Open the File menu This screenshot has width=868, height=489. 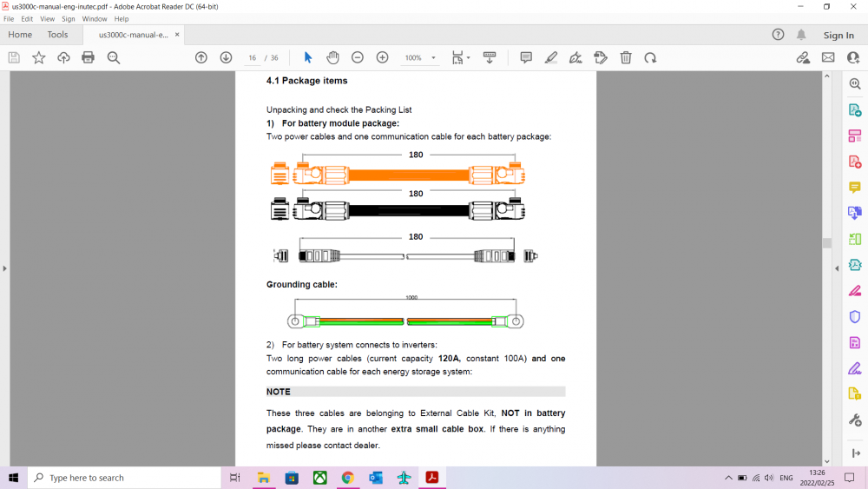pos(9,19)
